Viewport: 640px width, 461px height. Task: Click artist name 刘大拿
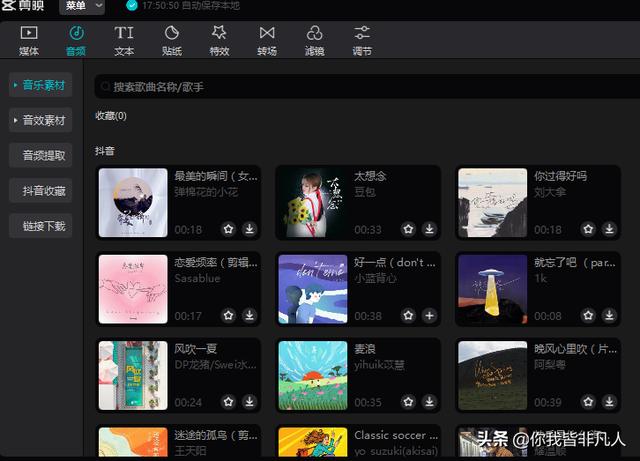coord(550,192)
